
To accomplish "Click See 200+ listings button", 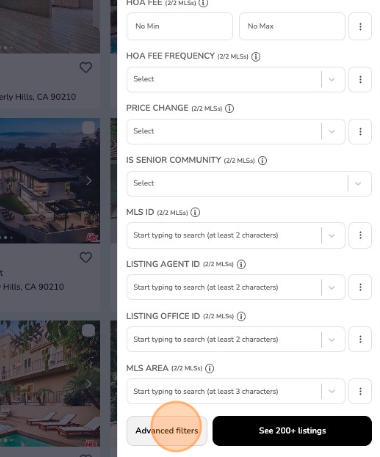I will point(292,431).
